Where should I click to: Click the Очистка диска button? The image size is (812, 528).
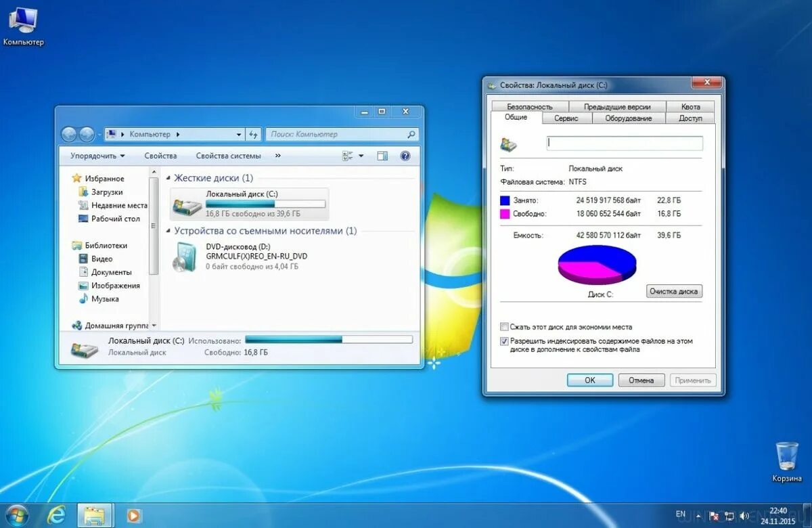coord(674,291)
